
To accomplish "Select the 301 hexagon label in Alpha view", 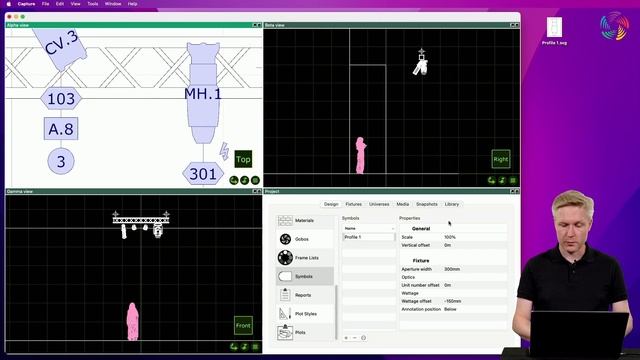I will click(x=203, y=174).
